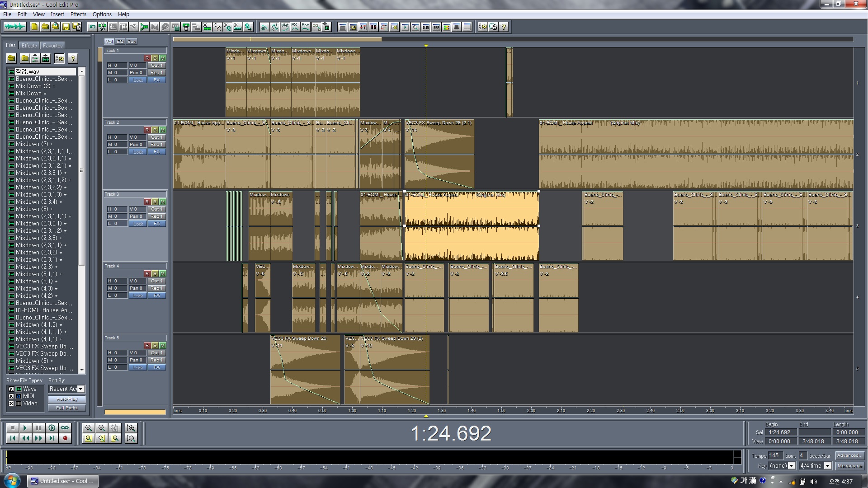868x488 pixels.
Task: Open the Edit menu
Action: (22, 14)
